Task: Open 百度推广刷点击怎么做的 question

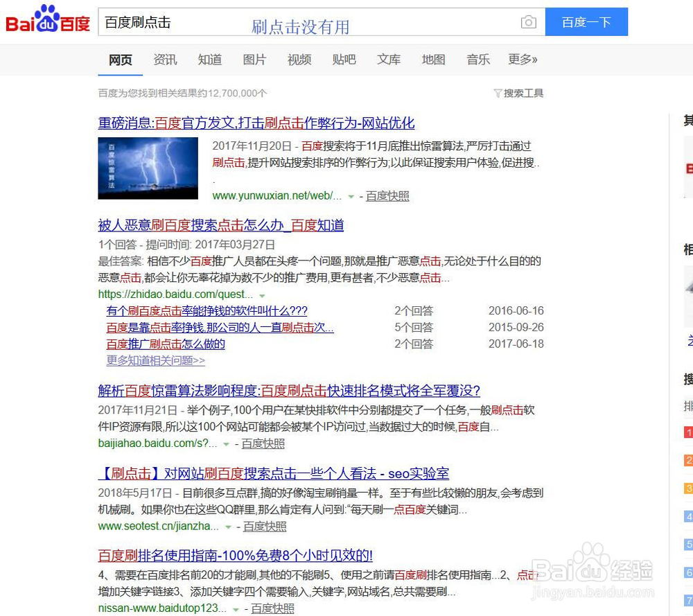Action: coord(166,344)
